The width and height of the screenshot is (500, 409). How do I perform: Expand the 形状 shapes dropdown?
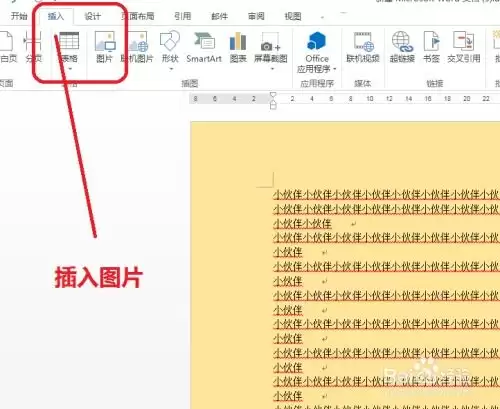click(x=171, y=69)
